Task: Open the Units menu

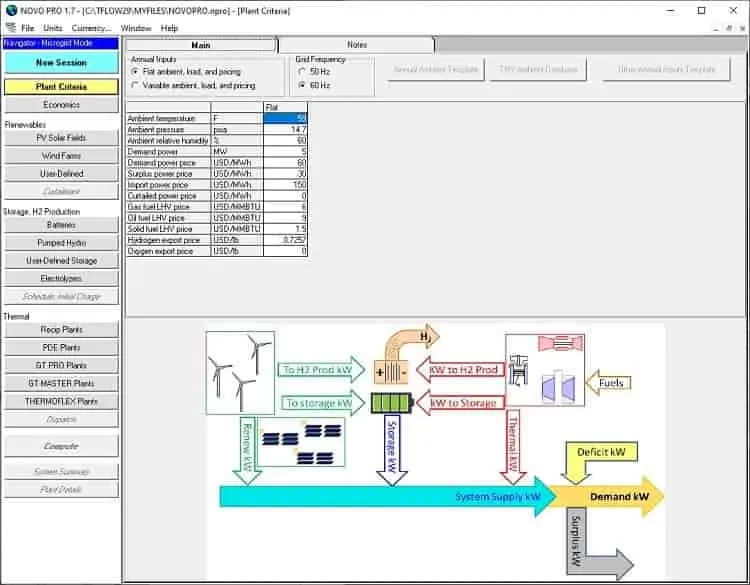Action: (x=53, y=28)
